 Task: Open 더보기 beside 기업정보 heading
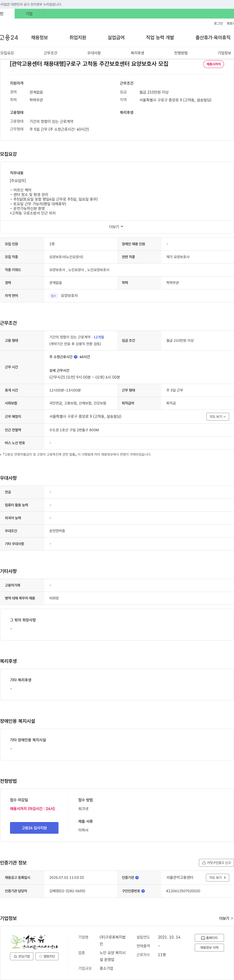click(x=226, y=918)
